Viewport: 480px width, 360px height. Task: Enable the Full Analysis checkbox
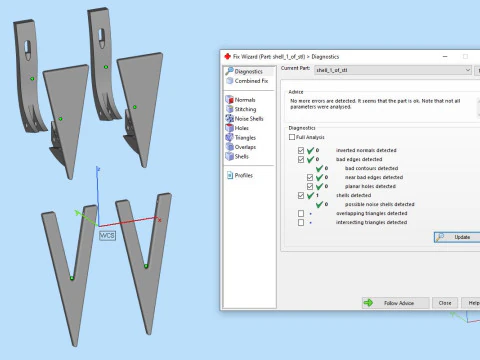(292, 137)
